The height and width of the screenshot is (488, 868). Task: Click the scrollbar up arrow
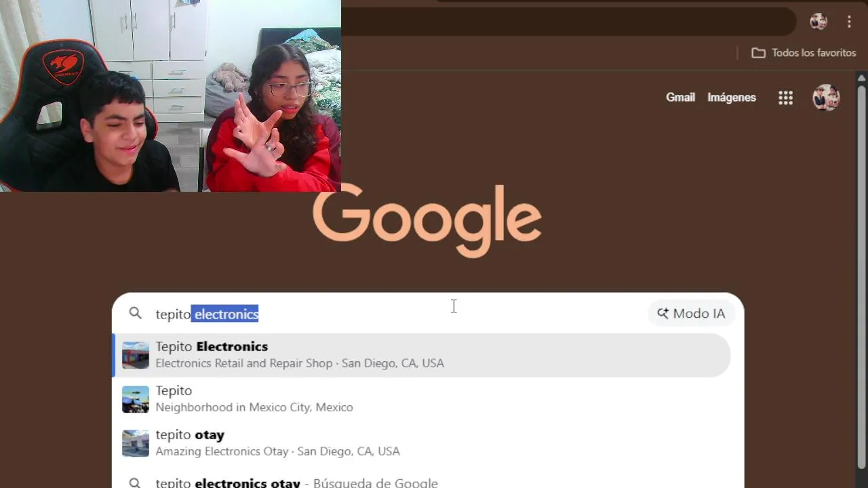pyautogui.click(x=862, y=79)
